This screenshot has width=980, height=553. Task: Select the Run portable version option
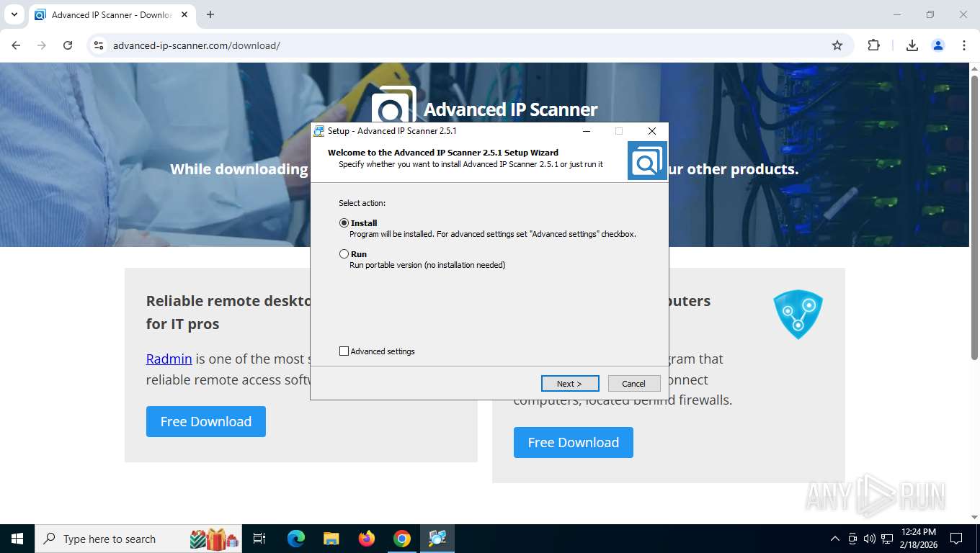344,254
